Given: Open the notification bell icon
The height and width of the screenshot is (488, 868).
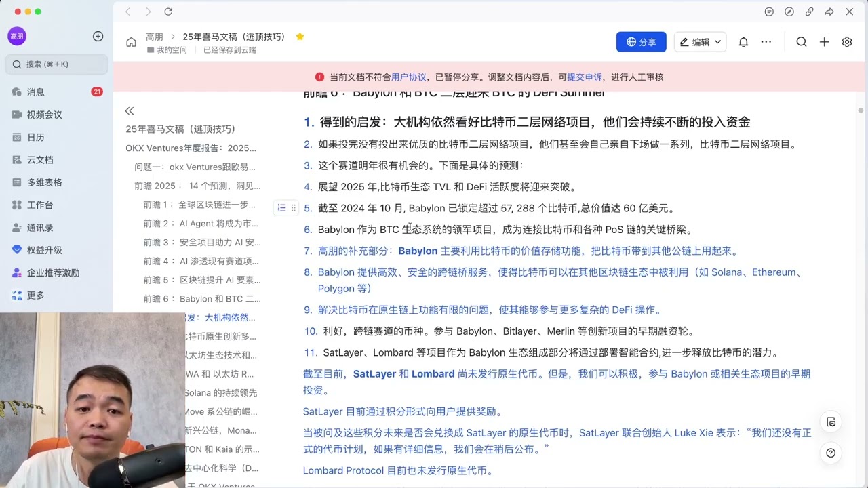Looking at the screenshot, I should click(x=743, y=42).
